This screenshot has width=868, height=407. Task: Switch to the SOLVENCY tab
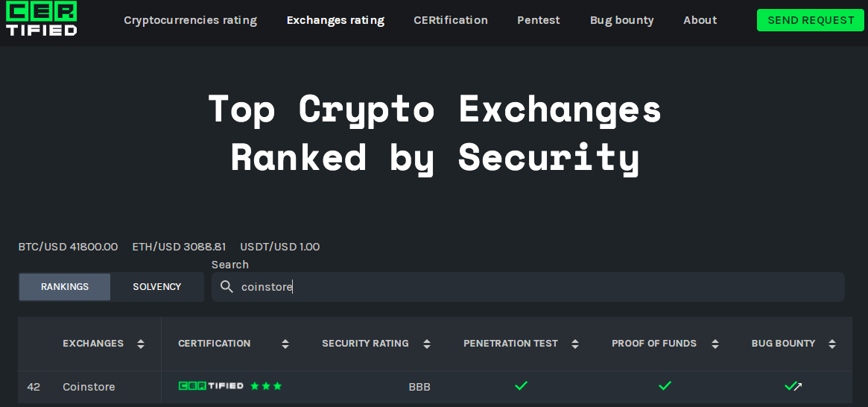click(156, 287)
